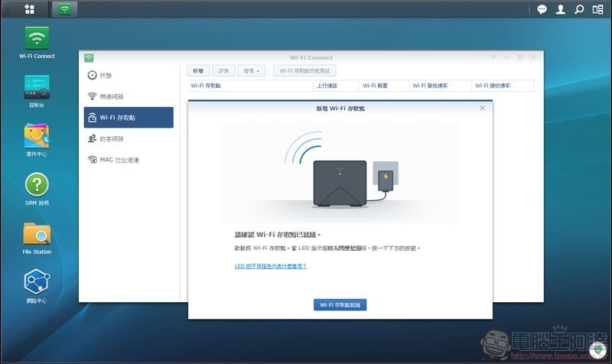
Task: Sort by the 上行連結 column header
Action: (x=336, y=86)
